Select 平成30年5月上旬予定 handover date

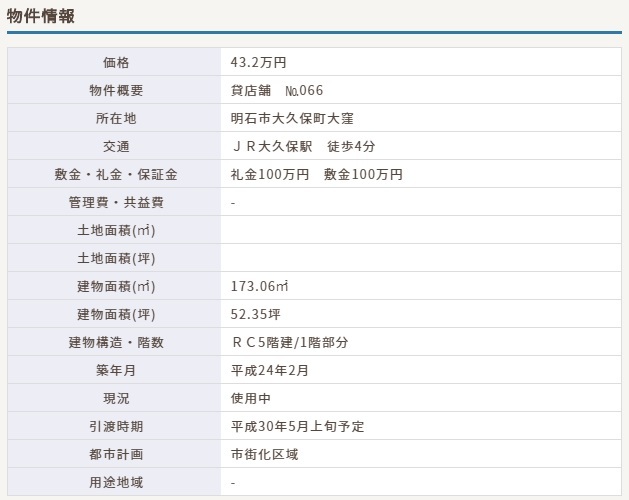[297, 427]
